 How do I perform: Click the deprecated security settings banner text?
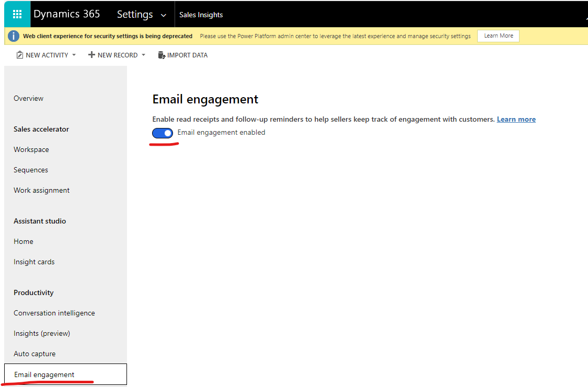(x=108, y=36)
